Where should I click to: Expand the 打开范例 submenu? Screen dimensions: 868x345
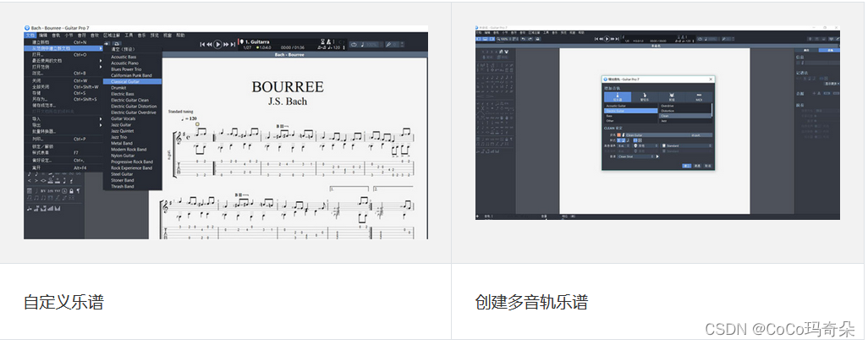(63, 66)
